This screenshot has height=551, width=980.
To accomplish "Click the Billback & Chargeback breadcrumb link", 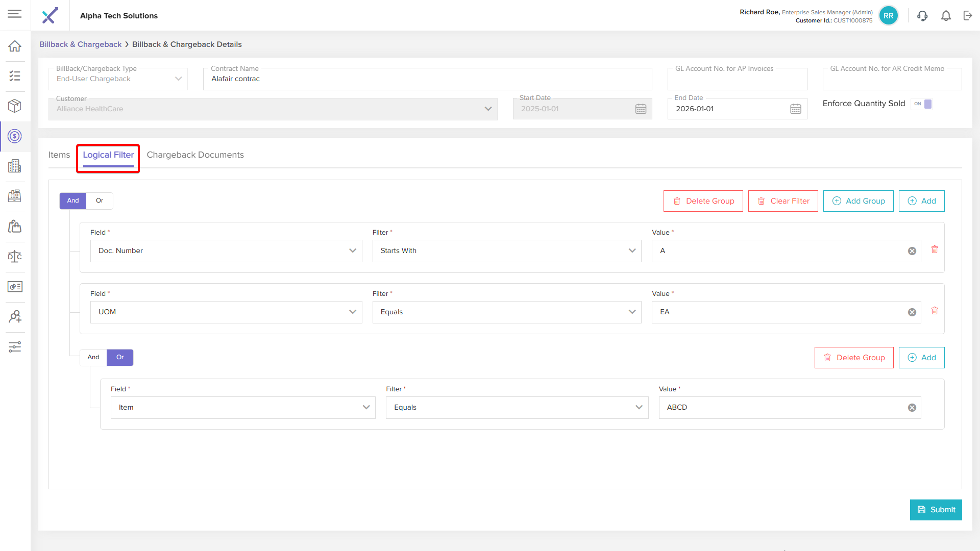I will pyautogui.click(x=80, y=44).
